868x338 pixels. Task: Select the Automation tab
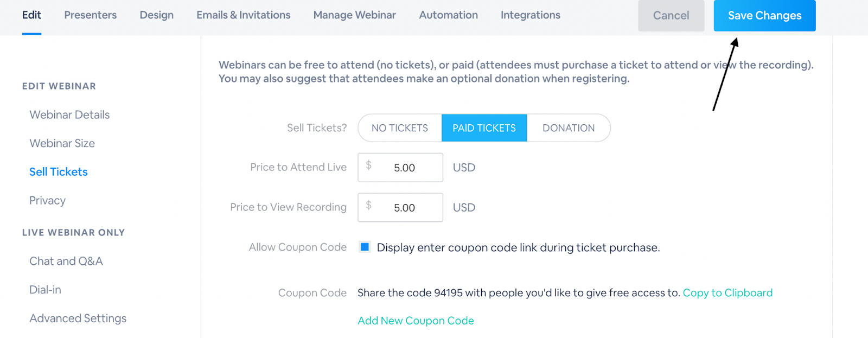click(448, 15)
